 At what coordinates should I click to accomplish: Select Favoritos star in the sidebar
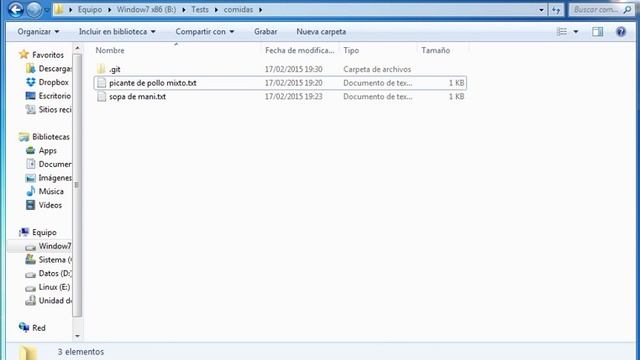[24, 54]
